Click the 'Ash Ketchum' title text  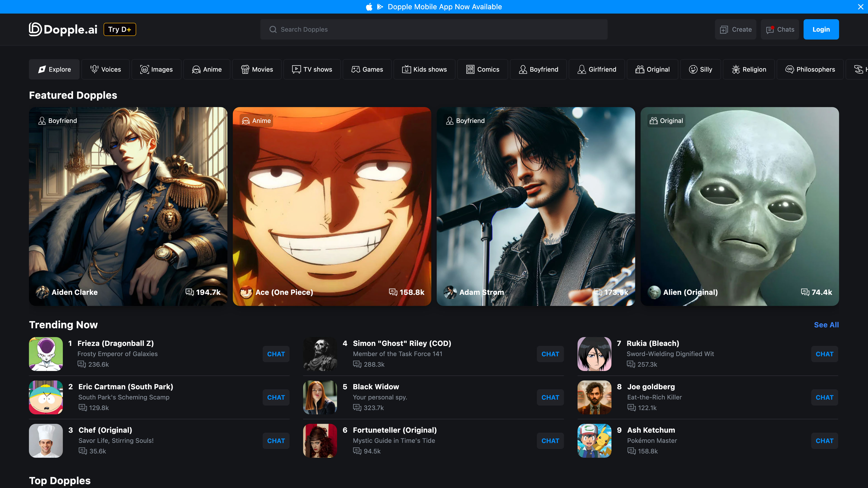click(651, 430)
